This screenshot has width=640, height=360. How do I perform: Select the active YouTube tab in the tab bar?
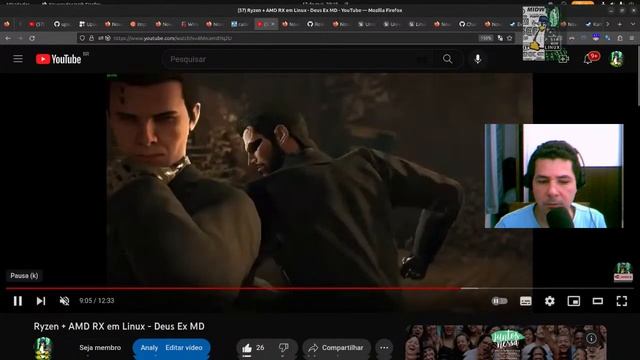pos(266,24)
